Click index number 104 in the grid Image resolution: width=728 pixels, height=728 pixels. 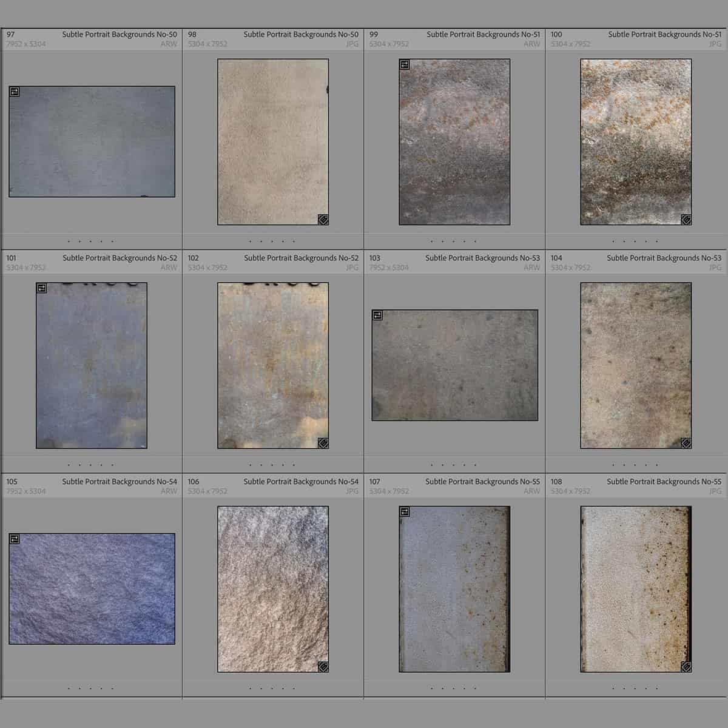[x=556, y=258]
